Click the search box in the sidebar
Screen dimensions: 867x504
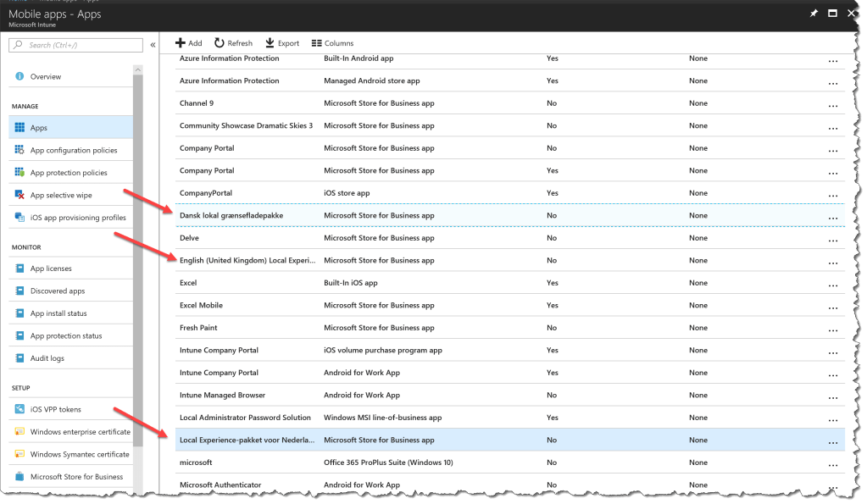pos(75,44)
